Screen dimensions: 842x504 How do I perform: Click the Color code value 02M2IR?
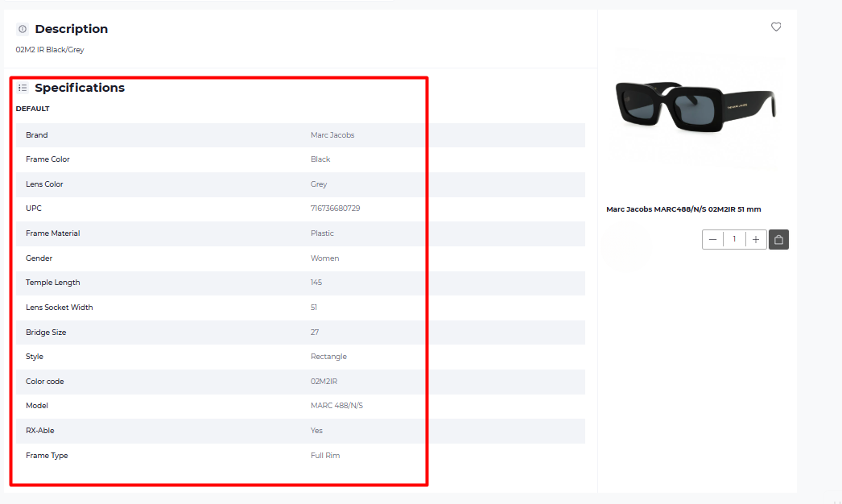(324, 382)
